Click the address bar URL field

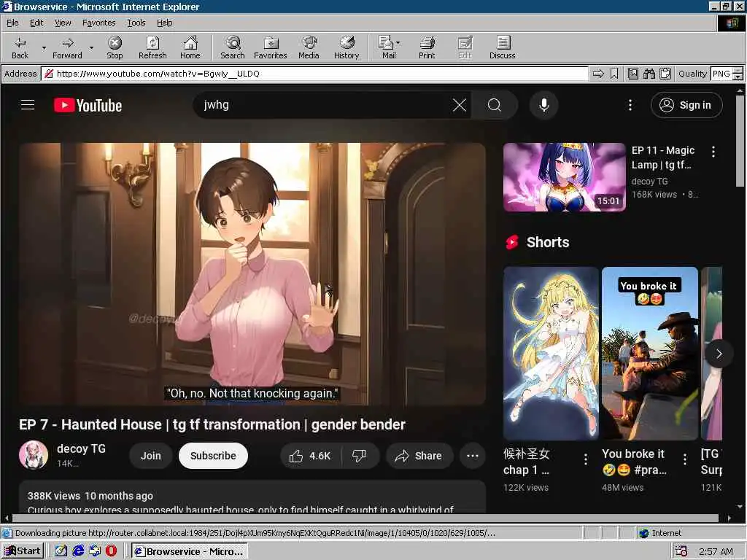pos(315,74)
